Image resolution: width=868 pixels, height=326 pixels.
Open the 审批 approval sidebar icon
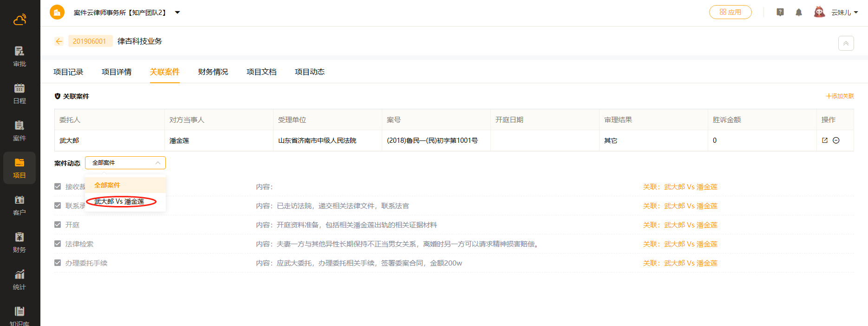[x=20, y=56]
